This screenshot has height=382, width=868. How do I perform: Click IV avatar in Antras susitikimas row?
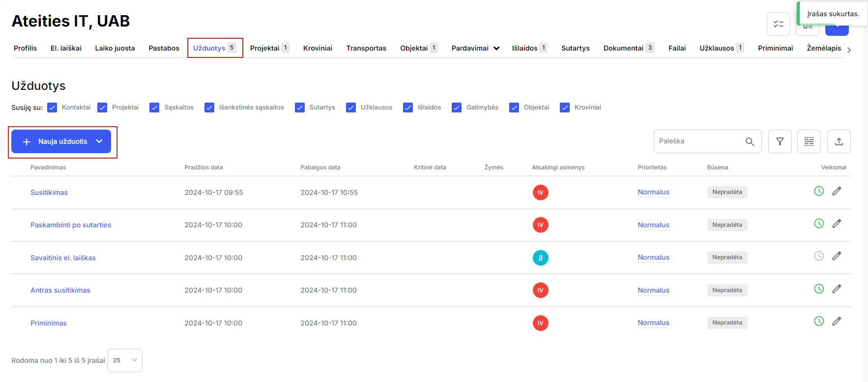541,290
